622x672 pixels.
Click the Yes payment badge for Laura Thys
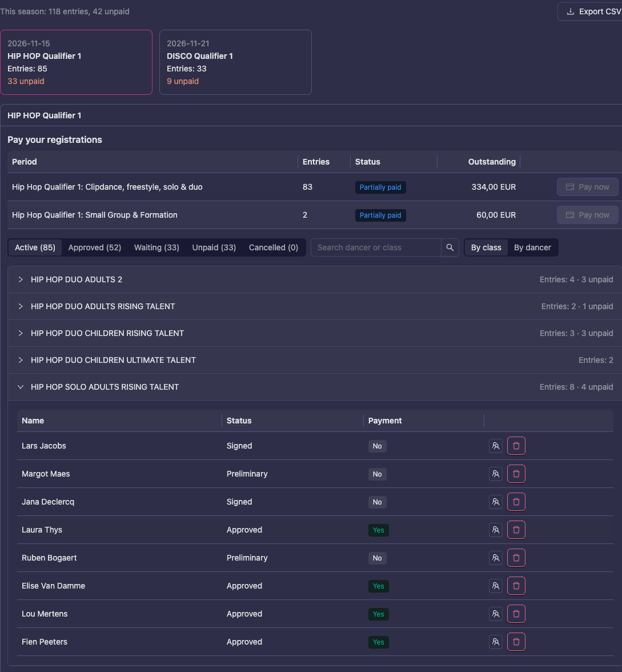(x=379, y=530)
